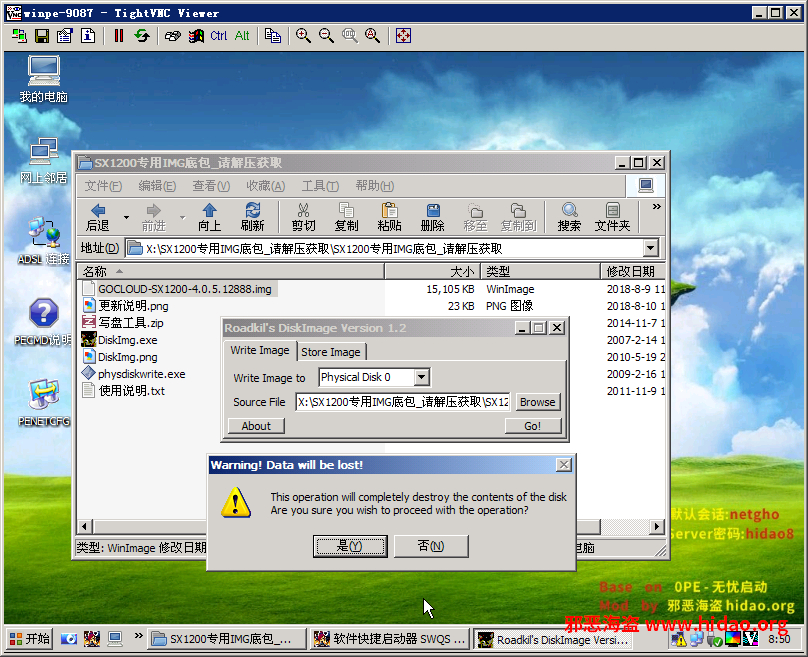Click the 向上 (Up) toolbar icon

point(209,216)
